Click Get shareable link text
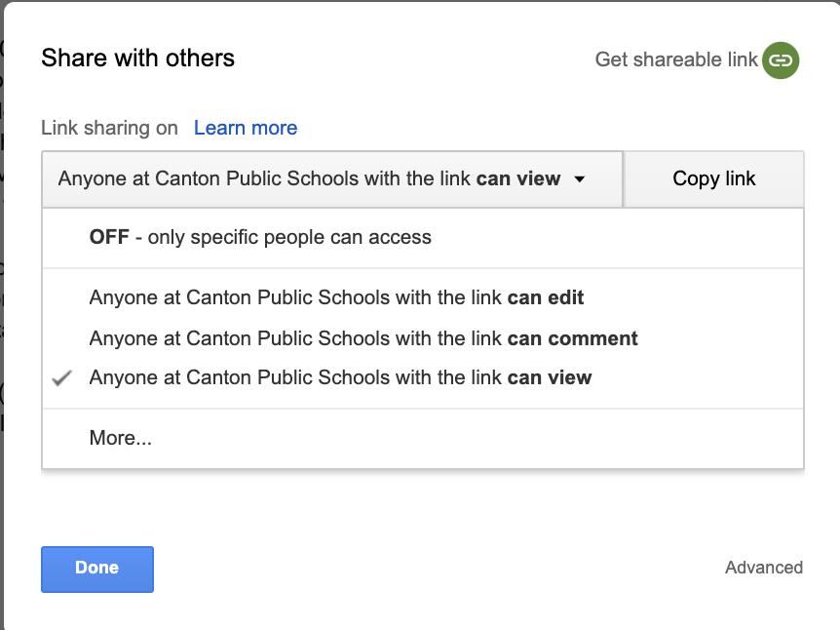The height and width of the screenshot is (630, 840). point(676,59)
